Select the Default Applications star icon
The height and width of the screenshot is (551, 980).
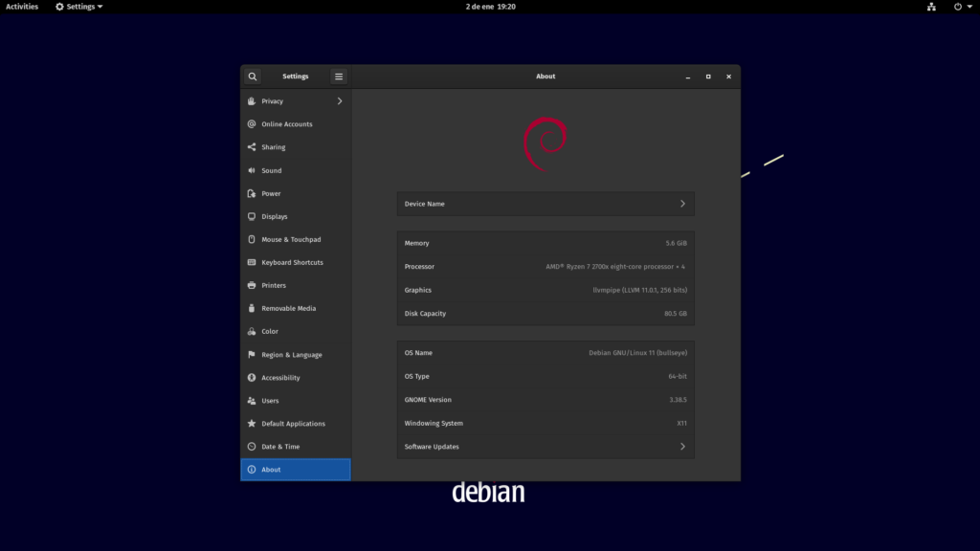(x=252, y=424)
